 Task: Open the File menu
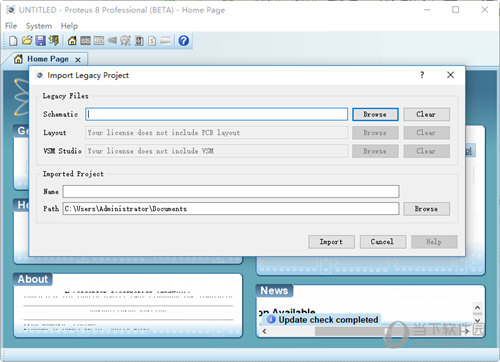click(11, 26)
